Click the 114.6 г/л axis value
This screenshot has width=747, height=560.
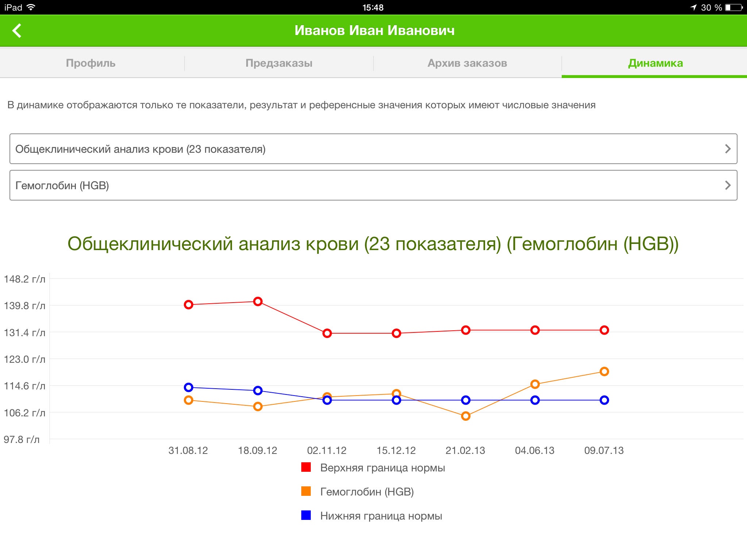pos(25,386)
